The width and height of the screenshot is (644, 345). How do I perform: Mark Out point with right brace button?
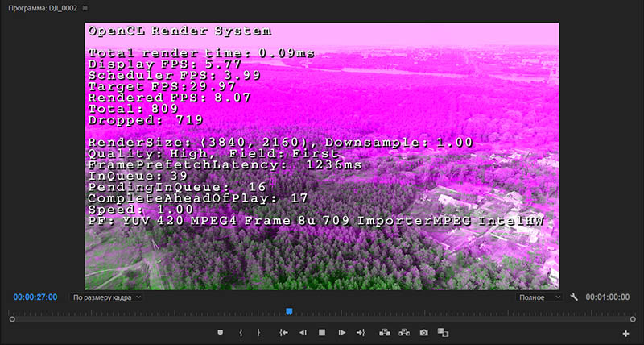pos(258,333)
